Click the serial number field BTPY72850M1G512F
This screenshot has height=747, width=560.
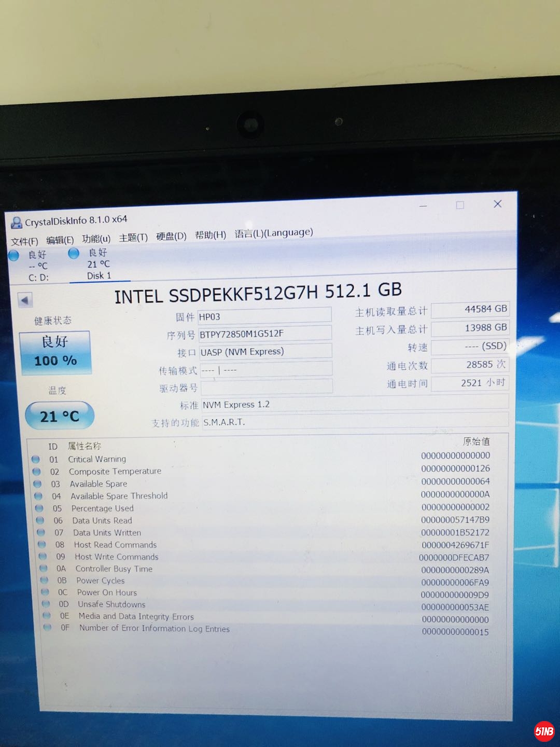coord(265,333)
